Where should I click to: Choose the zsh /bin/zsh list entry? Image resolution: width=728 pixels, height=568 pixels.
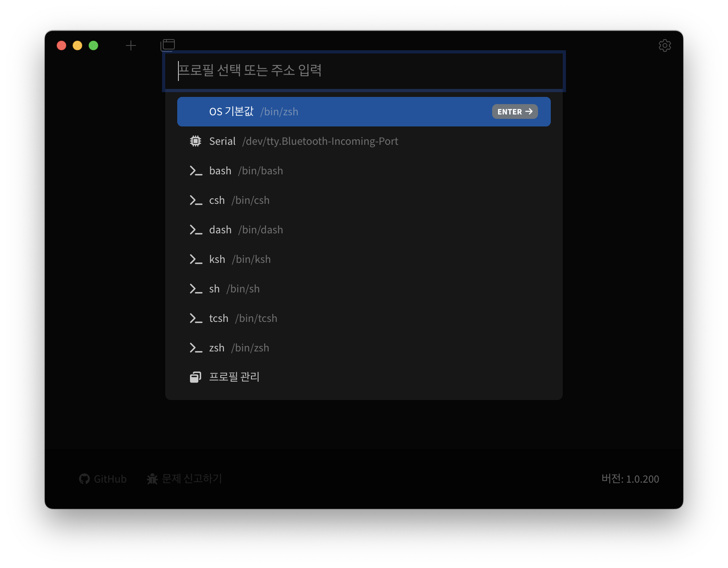point(364,348)
